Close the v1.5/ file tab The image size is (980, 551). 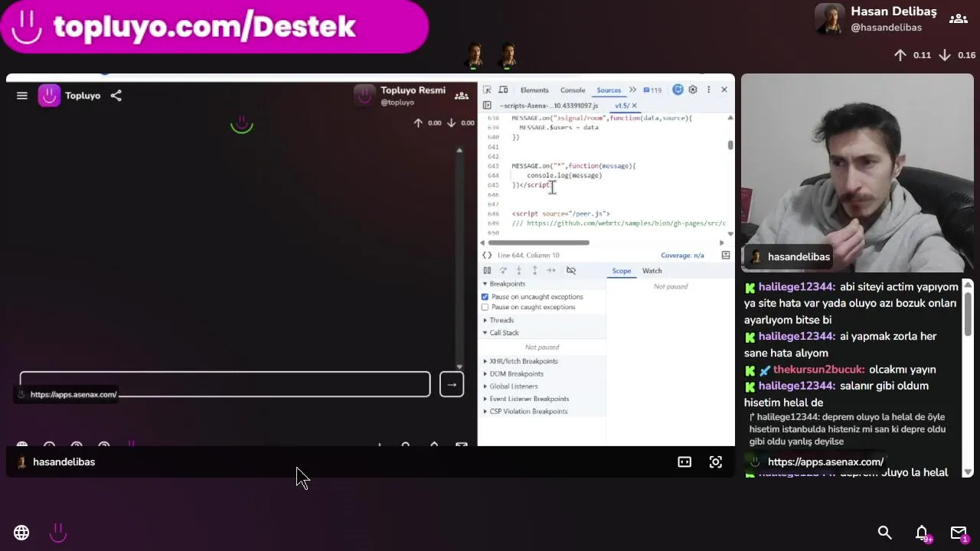point(634,106)
